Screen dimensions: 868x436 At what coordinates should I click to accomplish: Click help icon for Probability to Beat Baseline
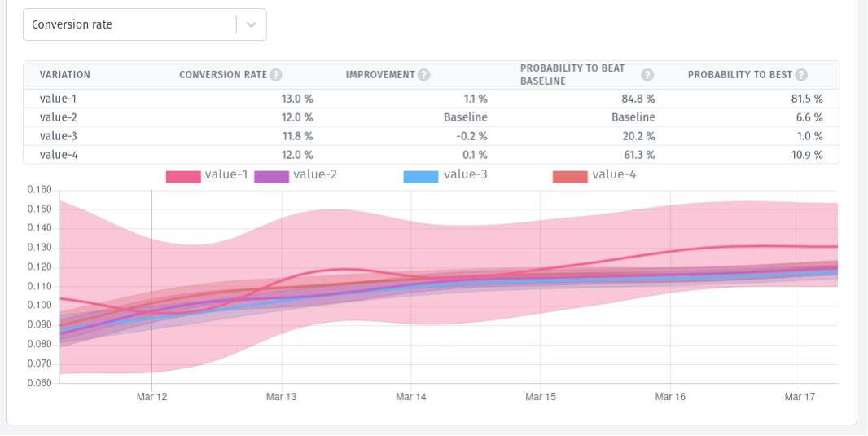pyautogui.click(x=647, y=75)
